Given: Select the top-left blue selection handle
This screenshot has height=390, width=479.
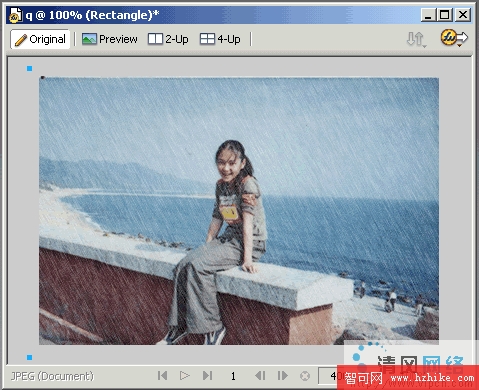Looking at the screenshot, I should tap(29, 68).
